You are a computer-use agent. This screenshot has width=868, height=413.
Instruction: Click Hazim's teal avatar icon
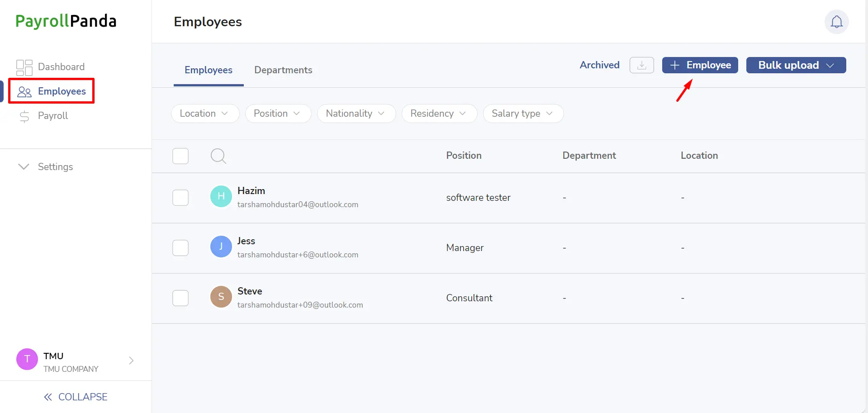(x=221, y=196)
